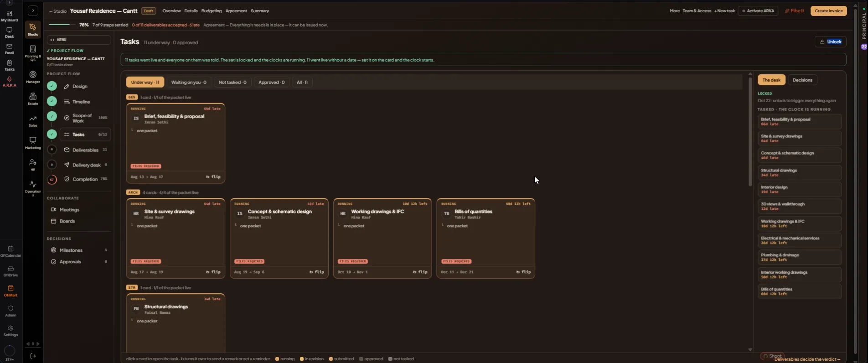Open the Marketing presentation icon

[33, 140]
